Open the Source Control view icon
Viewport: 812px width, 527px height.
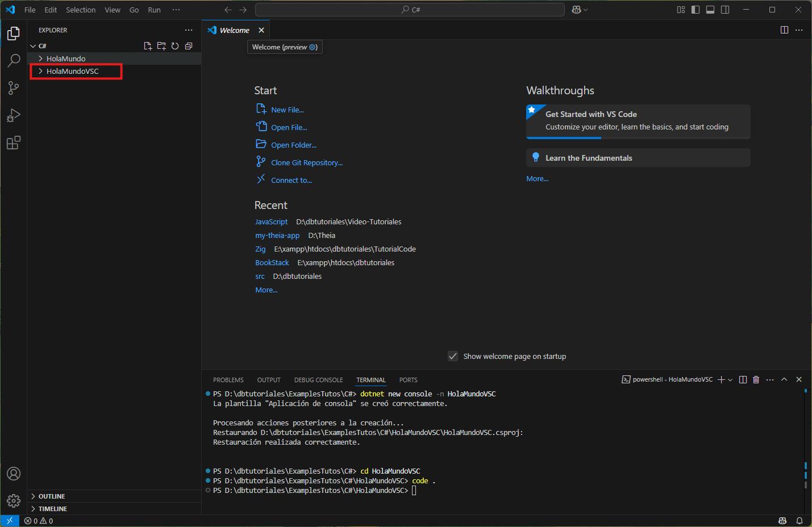(x=14, y=88)
